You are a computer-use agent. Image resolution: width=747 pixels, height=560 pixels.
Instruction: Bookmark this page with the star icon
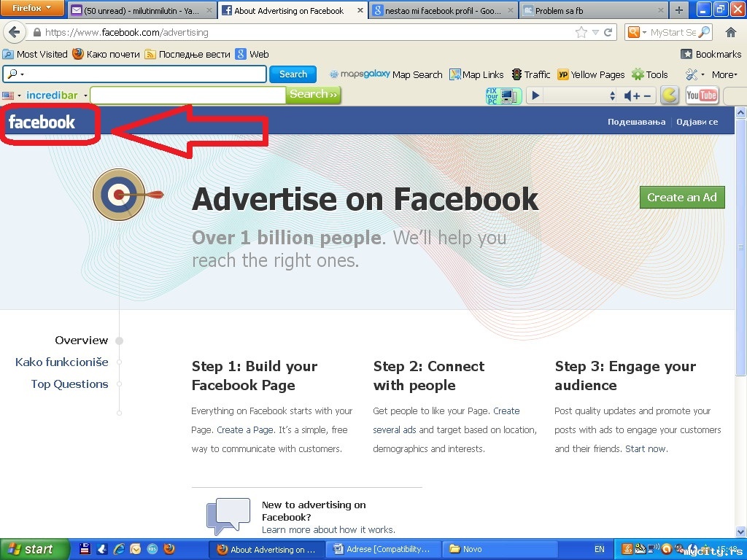pos(581,32)
